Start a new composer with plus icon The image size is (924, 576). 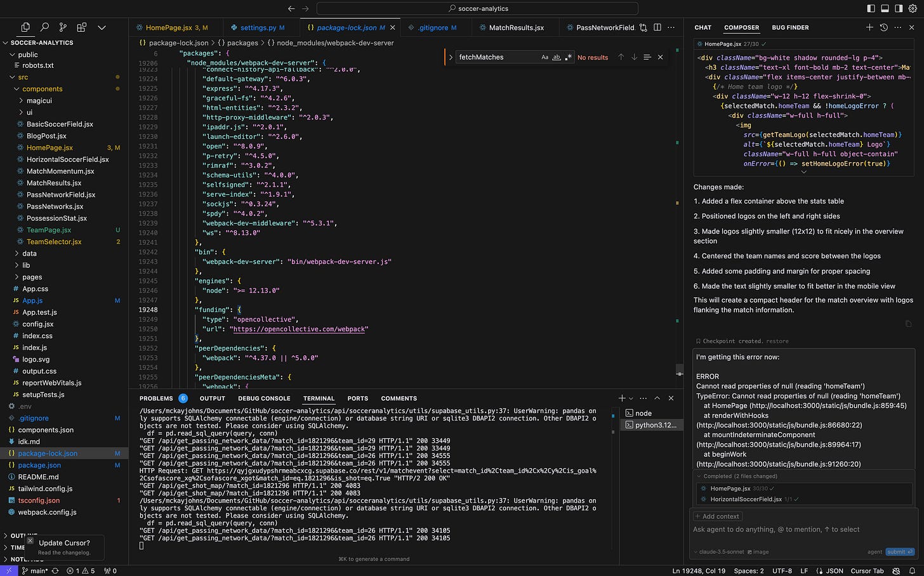869,27
